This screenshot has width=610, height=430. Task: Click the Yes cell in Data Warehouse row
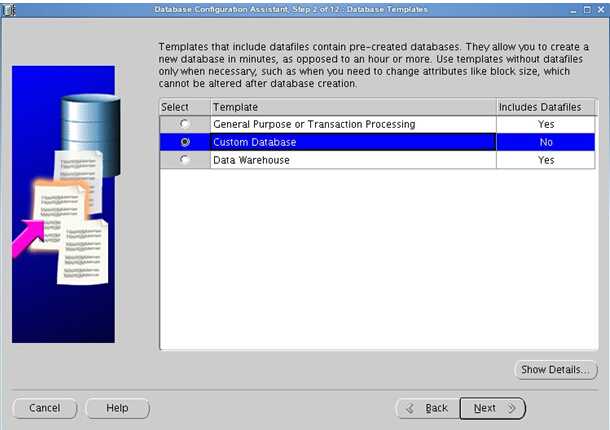pos(546,160)
